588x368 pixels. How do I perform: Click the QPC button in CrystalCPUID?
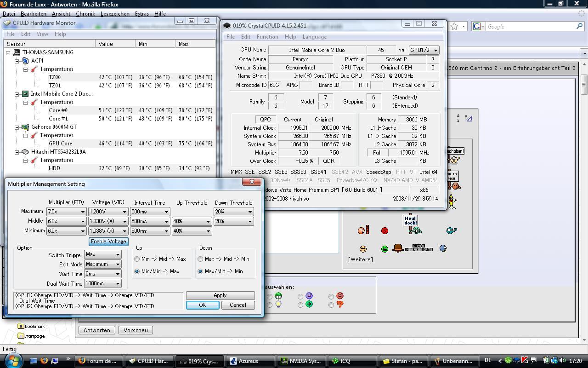266,119
